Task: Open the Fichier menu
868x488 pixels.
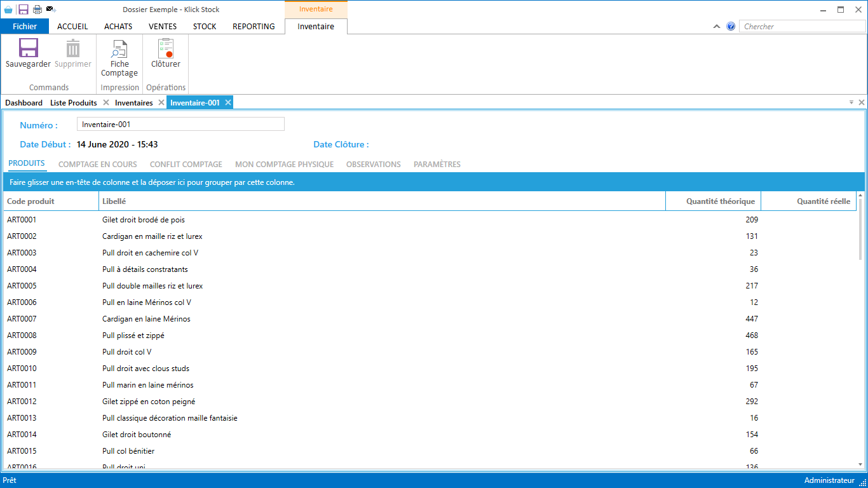Action: [25, 27]
